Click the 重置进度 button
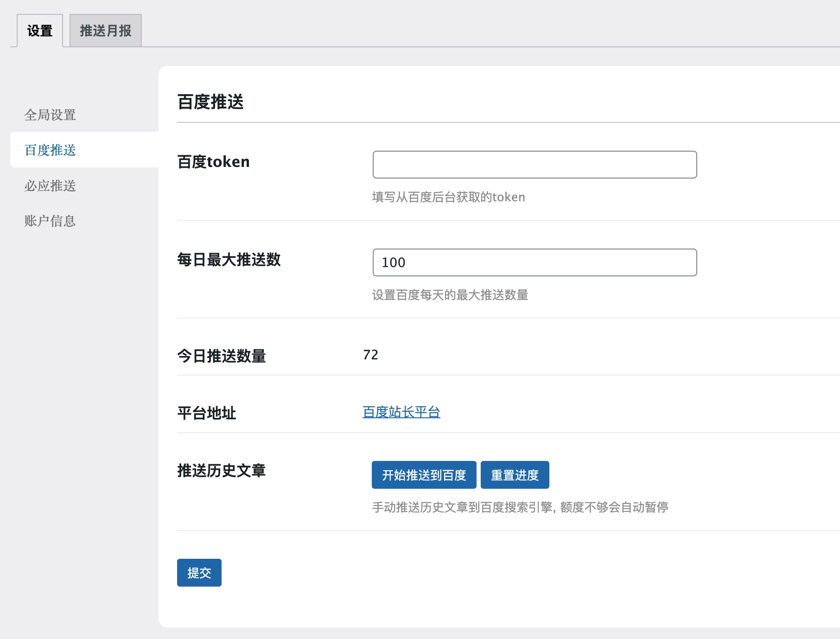The width and height of the screenshot is (840, 639). [515, 475]
